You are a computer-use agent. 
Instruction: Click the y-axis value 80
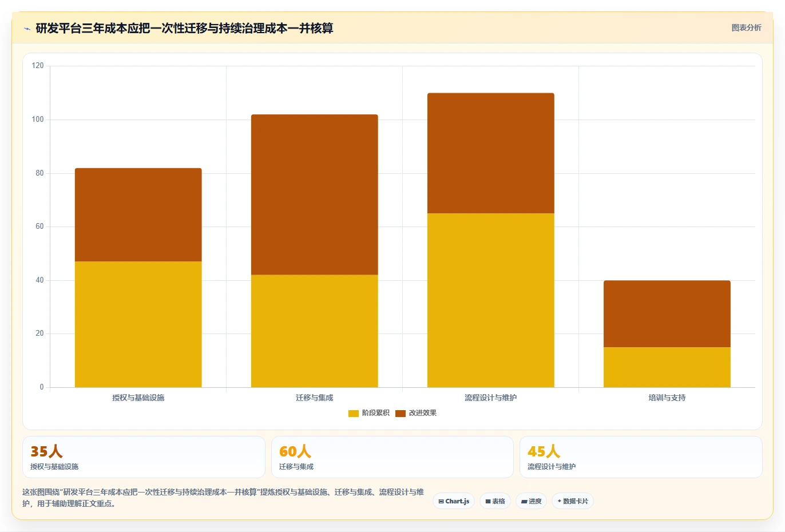[39, 173]
